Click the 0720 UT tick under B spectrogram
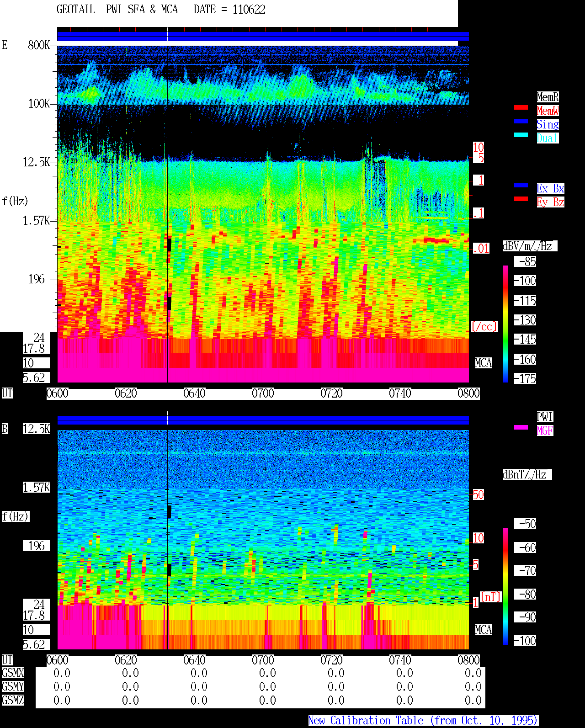Screen dimensions: 585x728 tap(331, 660)
